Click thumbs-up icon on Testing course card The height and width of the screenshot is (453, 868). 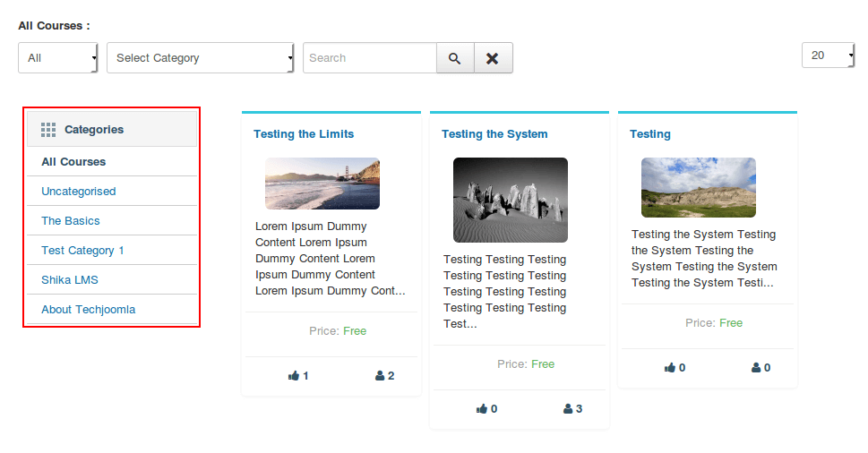(x=670, y=368)
